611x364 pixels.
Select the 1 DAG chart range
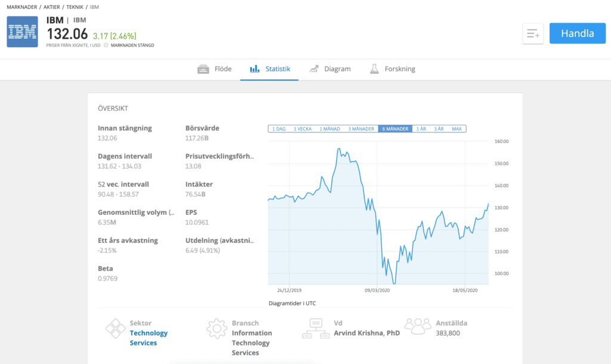coord(279,129)
